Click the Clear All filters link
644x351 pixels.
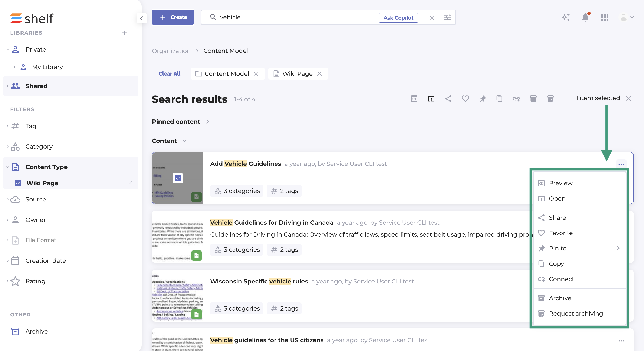[170, 73]
